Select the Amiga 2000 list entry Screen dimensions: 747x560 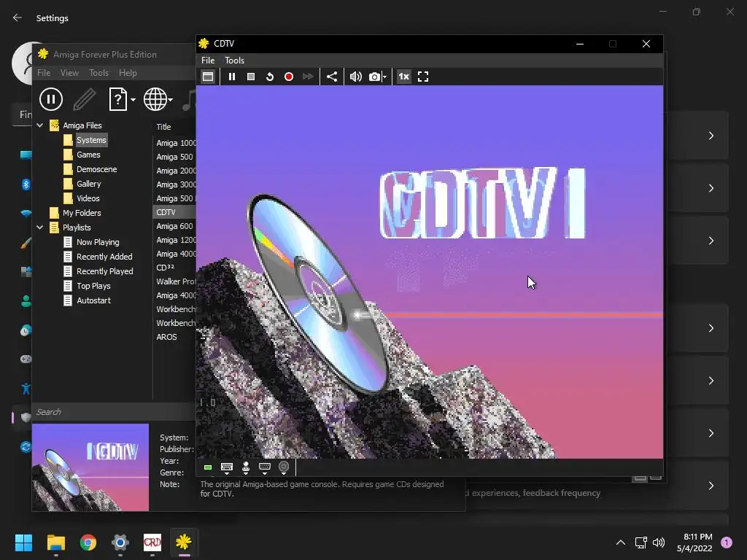[x=176, y=171]
